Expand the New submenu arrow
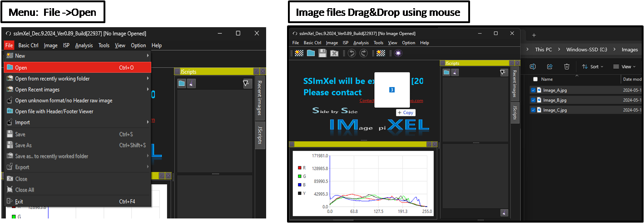This screenshot has width=644, height=223. (x=148, y=56)
